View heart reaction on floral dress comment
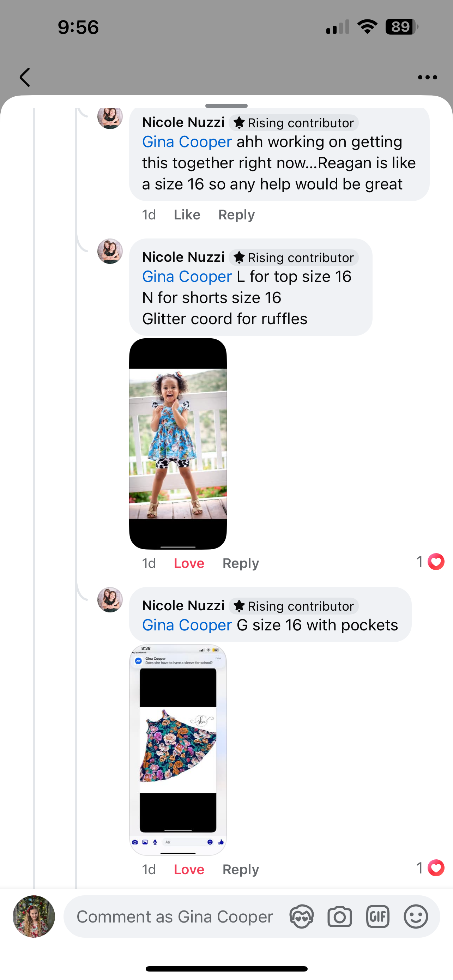This screenshot has height=980, width=453. [x=430, y=868]
